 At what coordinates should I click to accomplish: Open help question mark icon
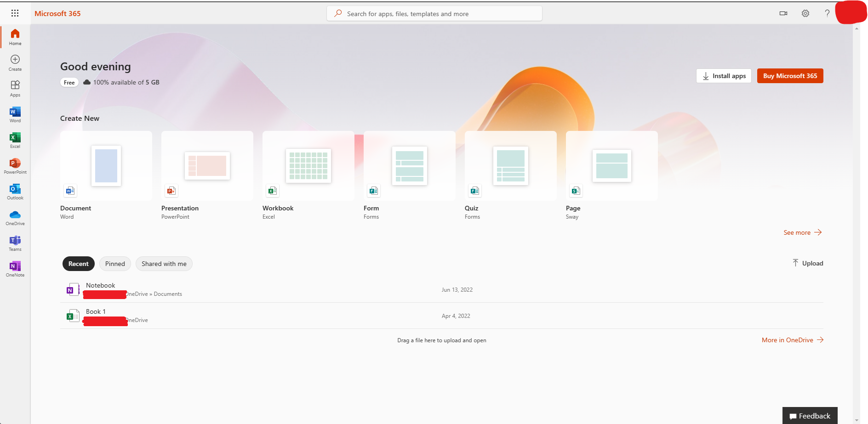(x=827, y=13)
